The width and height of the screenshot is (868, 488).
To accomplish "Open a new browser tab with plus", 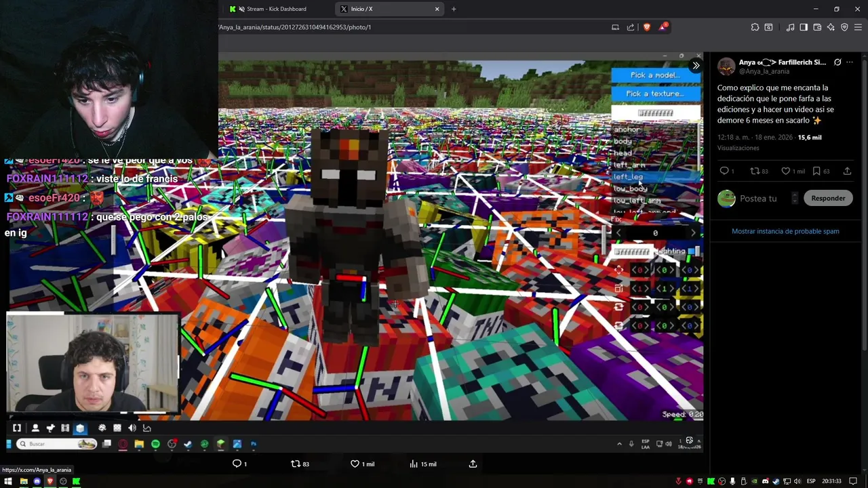I will 454,9.
